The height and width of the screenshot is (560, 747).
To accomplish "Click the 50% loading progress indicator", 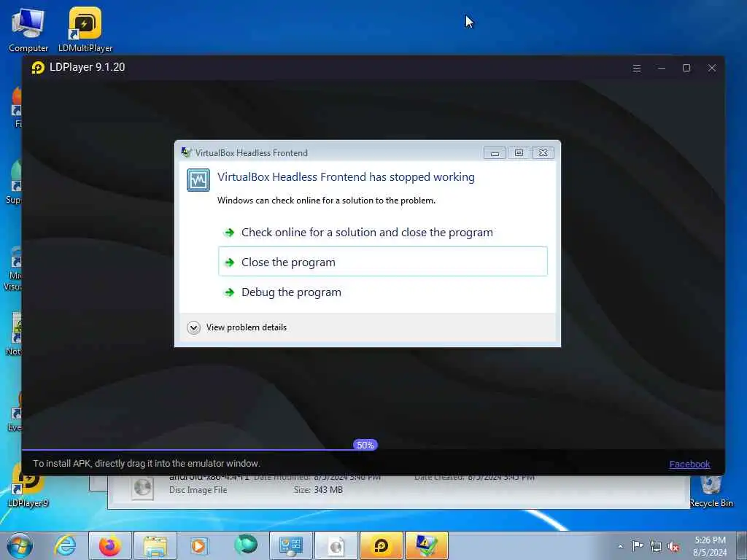I will 365,445.
